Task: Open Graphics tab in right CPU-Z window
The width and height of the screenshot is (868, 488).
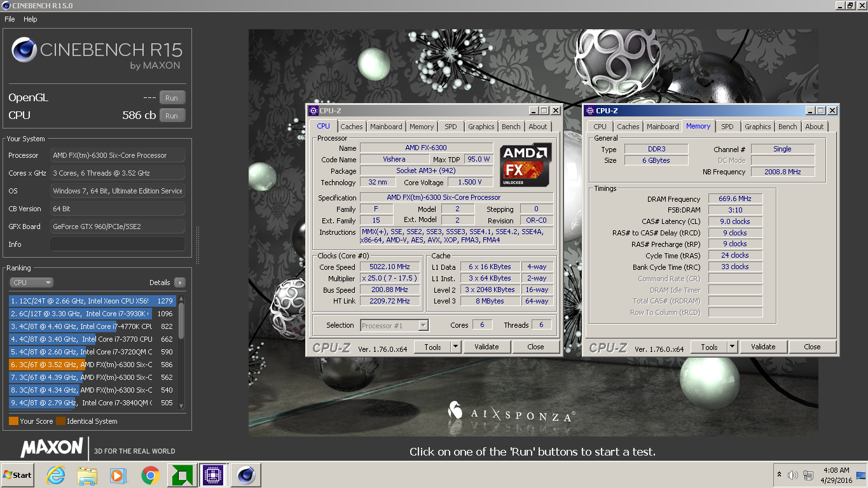Action: 758,127
